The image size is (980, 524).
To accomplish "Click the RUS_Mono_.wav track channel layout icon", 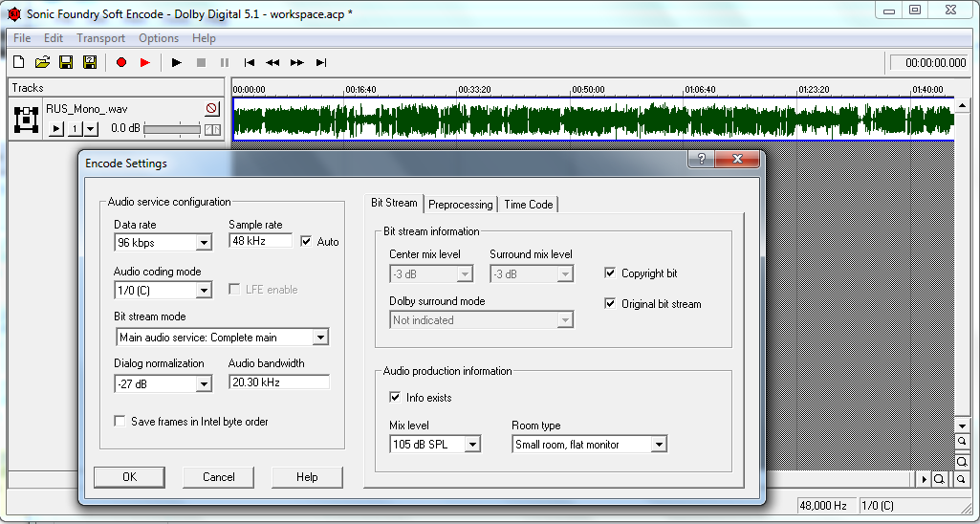I will click(x=26, y=119).
